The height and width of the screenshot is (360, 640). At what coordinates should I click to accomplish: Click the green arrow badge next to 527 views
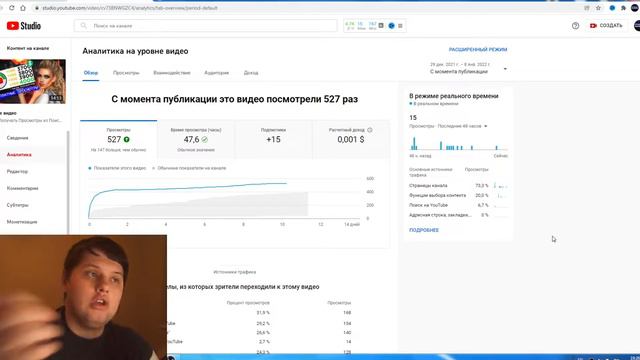click(x=127, y=140)
